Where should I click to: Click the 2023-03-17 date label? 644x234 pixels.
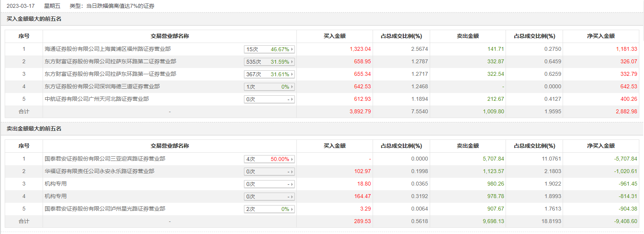pos(20,6)
